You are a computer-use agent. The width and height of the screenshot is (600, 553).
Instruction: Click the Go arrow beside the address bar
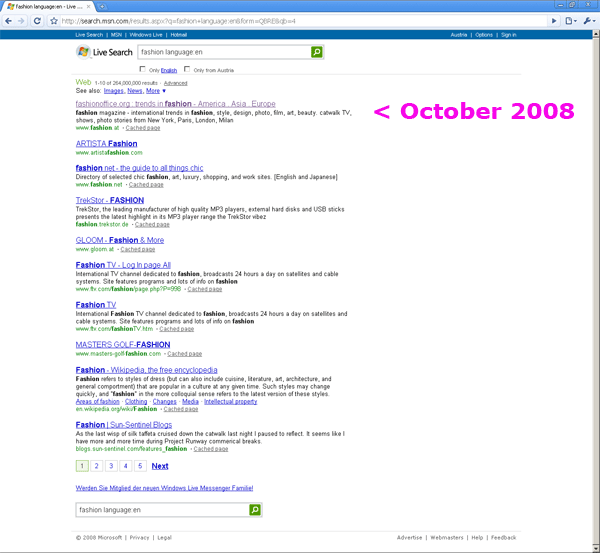(554, 21)
